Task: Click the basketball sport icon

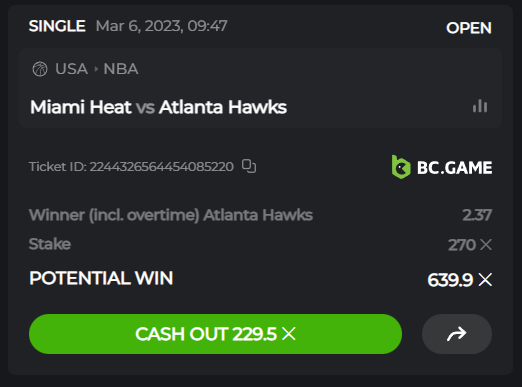Action: (40, 69)
